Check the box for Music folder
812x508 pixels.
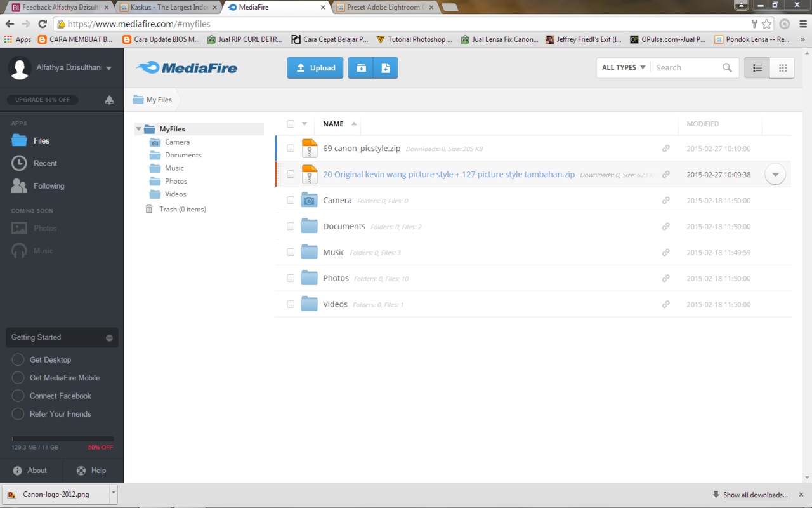291,253
